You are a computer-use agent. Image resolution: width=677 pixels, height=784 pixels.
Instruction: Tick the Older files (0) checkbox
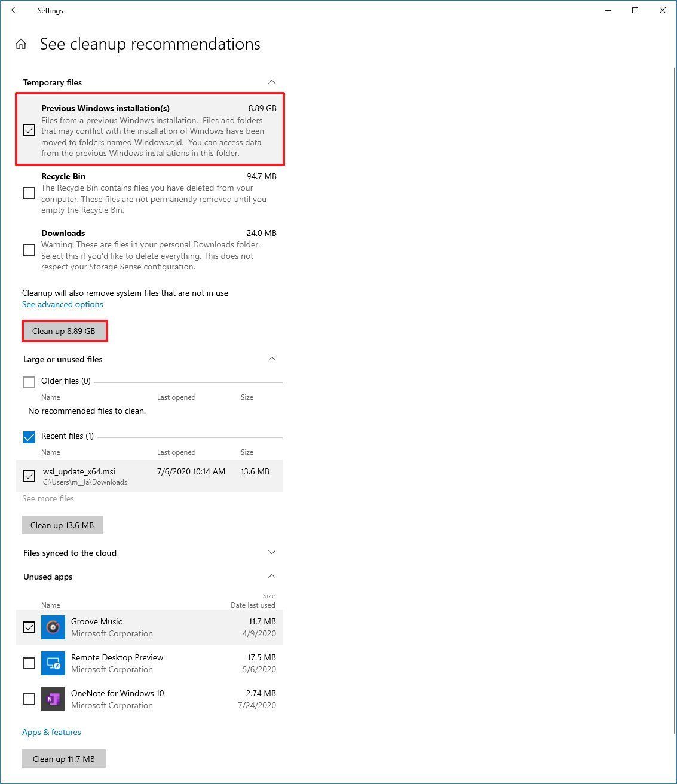point(29,382)
